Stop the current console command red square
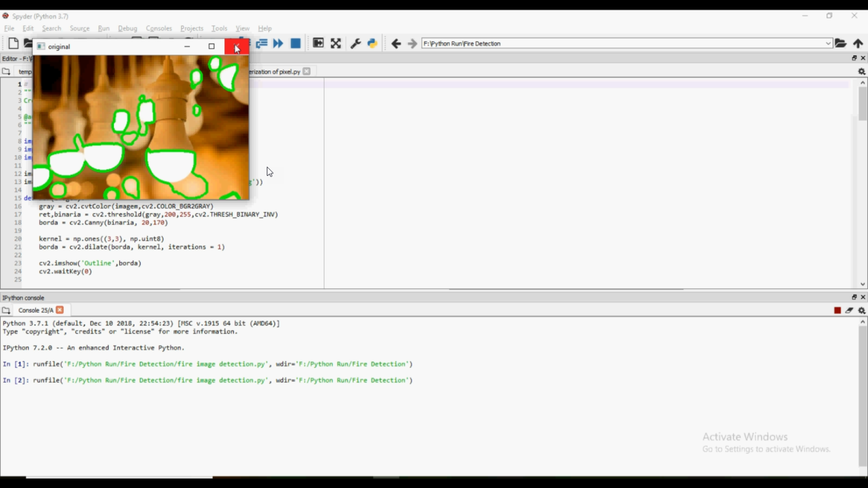 pos(837,310)
